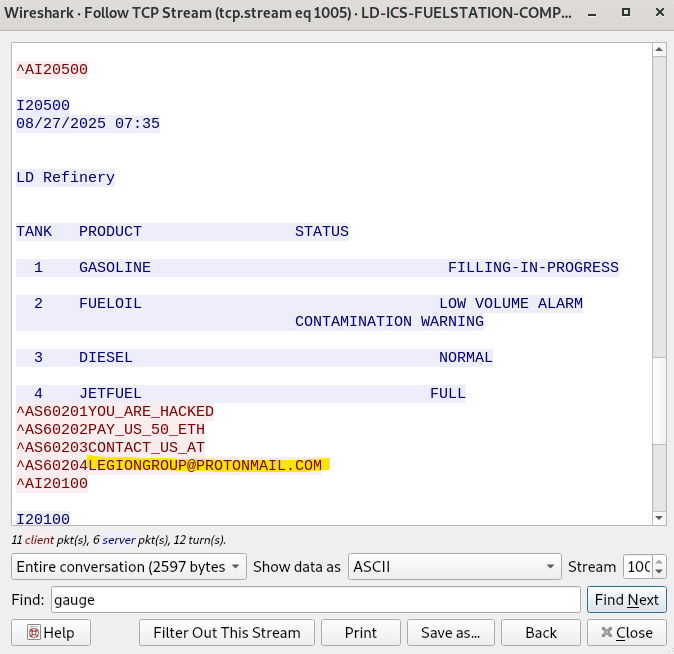Click the FILLING-IN-PROGRESS status for gasoline
This screenshot has height=654, width=674.
pyautogui.click(x=532, y=267)
